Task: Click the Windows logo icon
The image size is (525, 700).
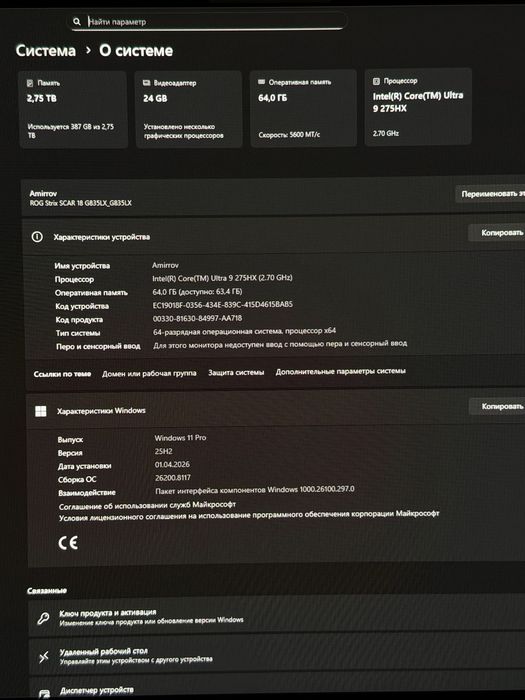Action: (41, 411)
